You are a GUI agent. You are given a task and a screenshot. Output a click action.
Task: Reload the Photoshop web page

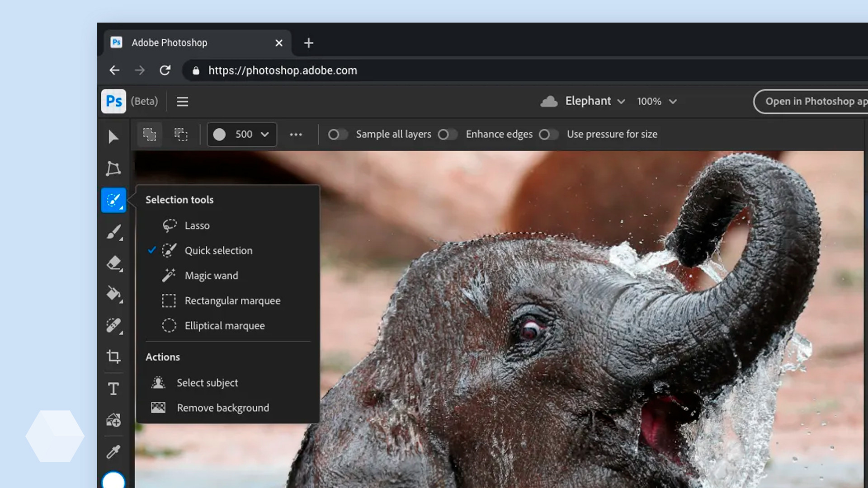point(165,70)
